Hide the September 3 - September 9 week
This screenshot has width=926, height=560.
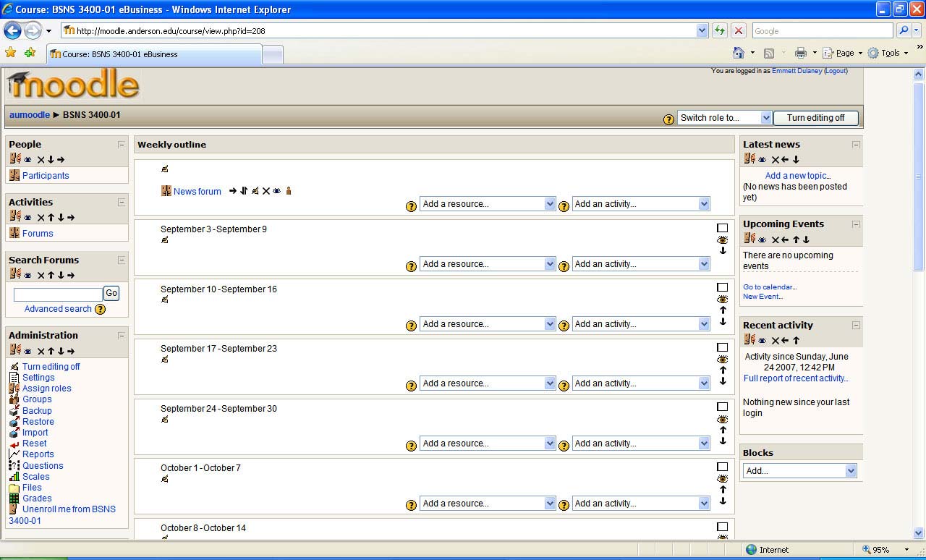pyautogui.click(x=722, y=239)
